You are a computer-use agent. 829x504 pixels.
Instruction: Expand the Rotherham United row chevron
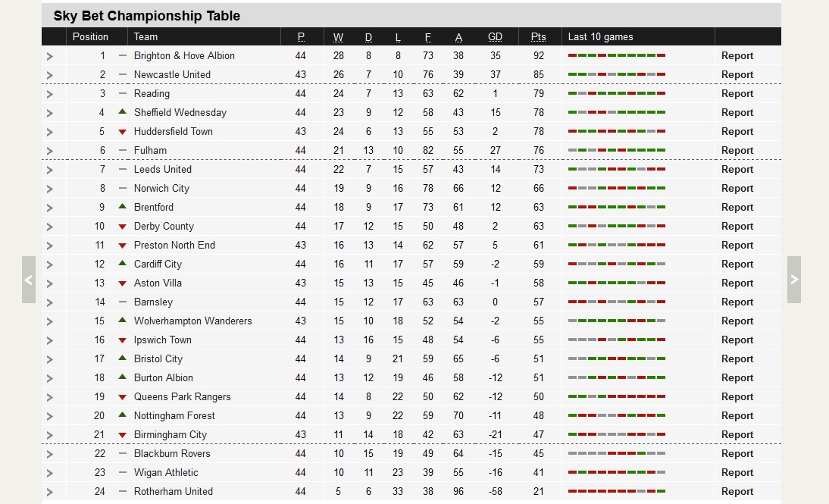(50, 492)
